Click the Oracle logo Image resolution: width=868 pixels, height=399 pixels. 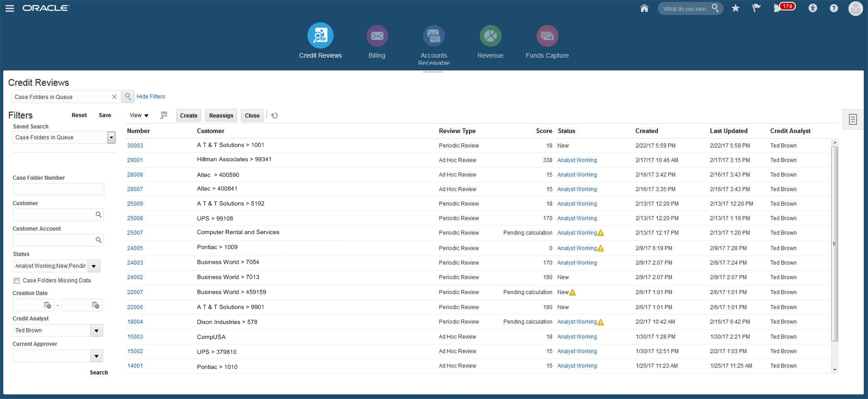coord(46,8)
